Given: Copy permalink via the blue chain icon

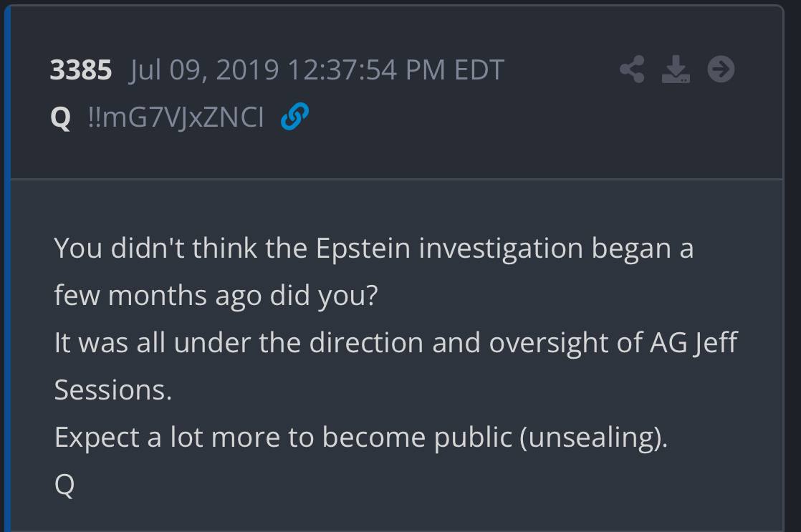Looking at the screenshot, I should (x=294, y=116).
